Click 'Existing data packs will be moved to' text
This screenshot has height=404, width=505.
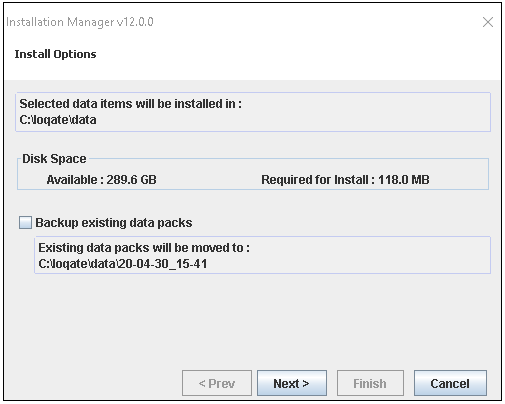(144, 248)
